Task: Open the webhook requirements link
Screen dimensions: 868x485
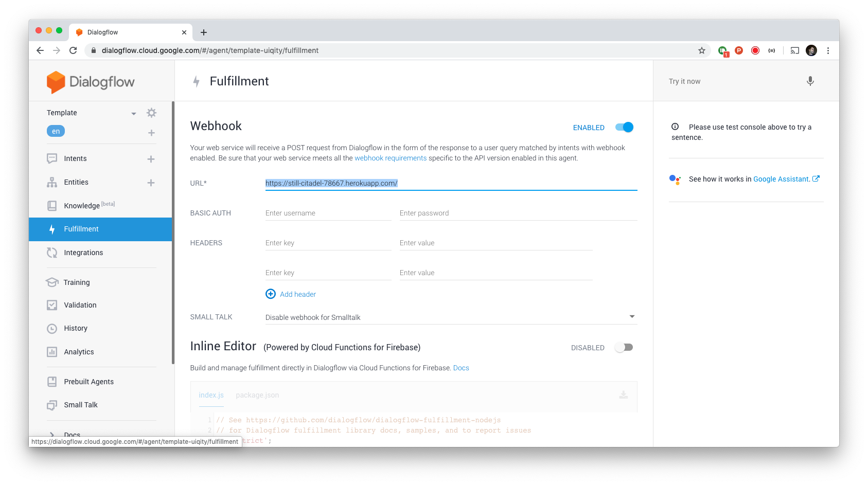Action: (391, 158)
